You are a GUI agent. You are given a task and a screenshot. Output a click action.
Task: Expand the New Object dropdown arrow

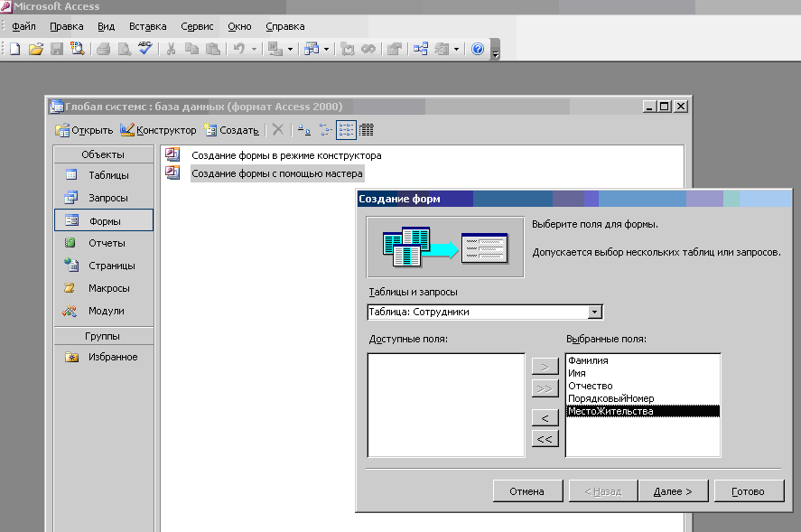[456, 50]
